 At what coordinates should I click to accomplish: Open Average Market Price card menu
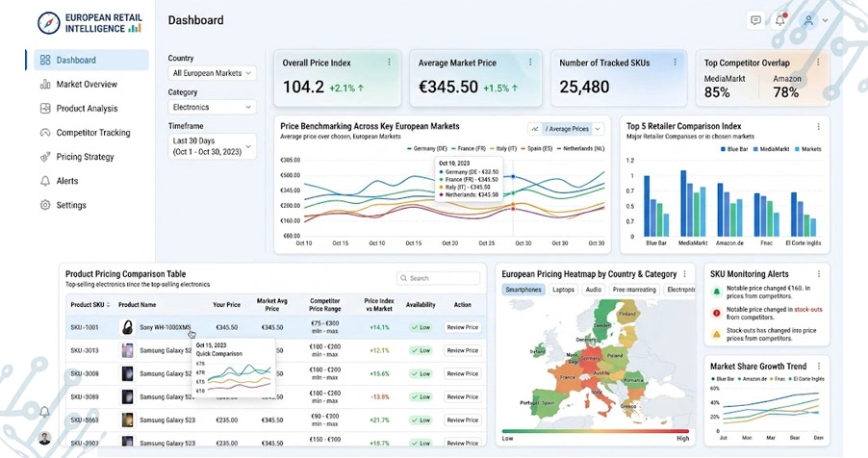[x=530, y=62]
